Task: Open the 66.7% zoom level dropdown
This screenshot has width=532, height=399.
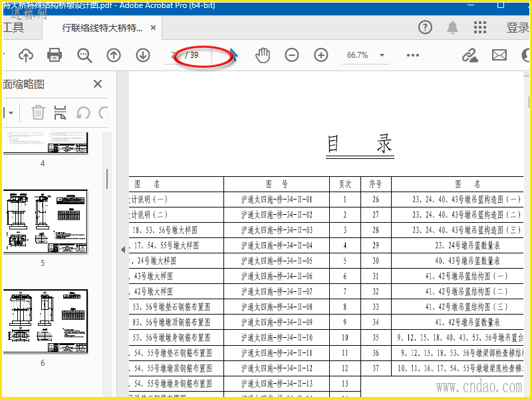Action: (382, 55)
